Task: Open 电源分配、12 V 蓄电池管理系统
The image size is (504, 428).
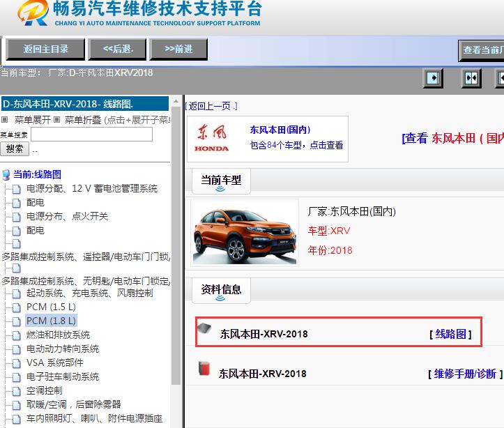Action: pyautogui.click(x=91, y=189)
